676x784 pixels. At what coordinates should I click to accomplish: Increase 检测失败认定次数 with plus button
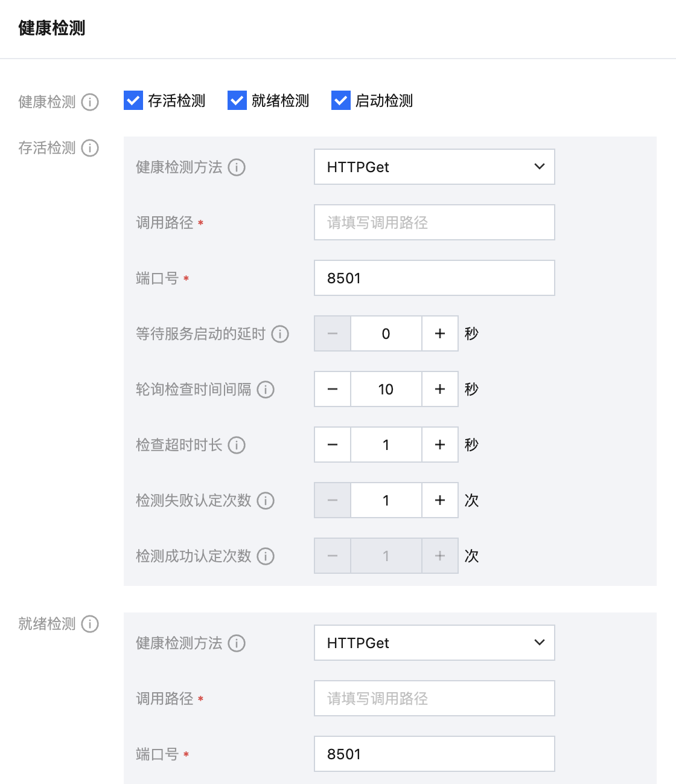tap(440, 500)
